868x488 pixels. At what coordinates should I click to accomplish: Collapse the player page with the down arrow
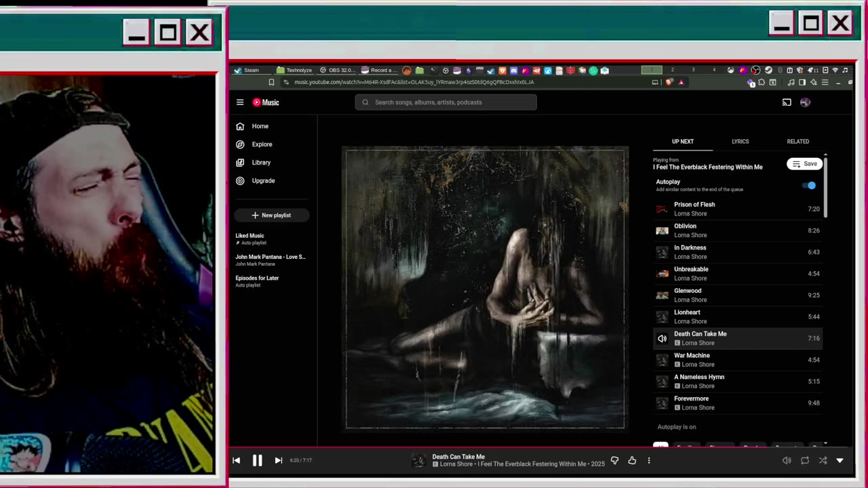[x=840, y=461]
